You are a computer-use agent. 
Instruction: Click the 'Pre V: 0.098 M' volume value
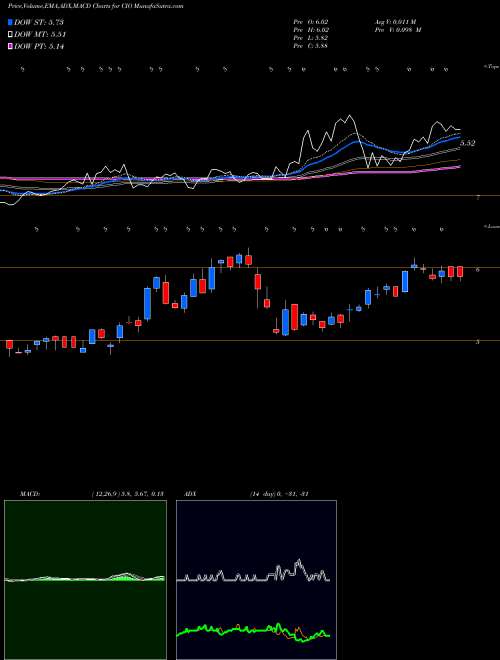coord(397,30)
